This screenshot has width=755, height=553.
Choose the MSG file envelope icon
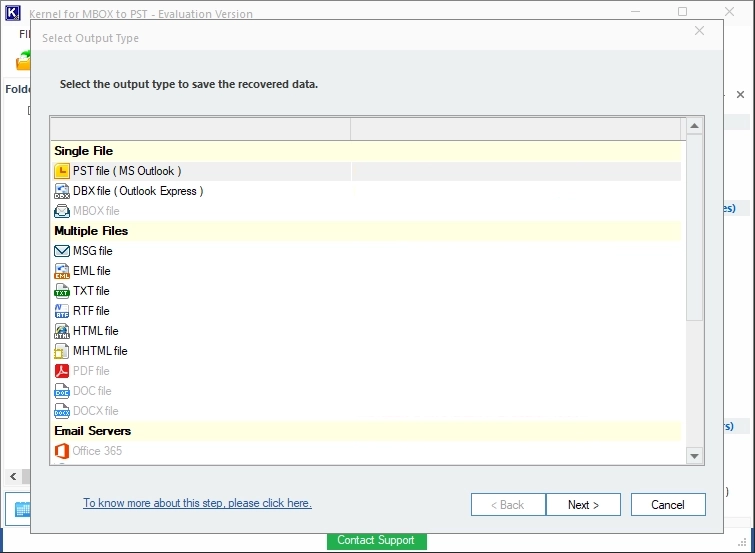pos(62,251)
